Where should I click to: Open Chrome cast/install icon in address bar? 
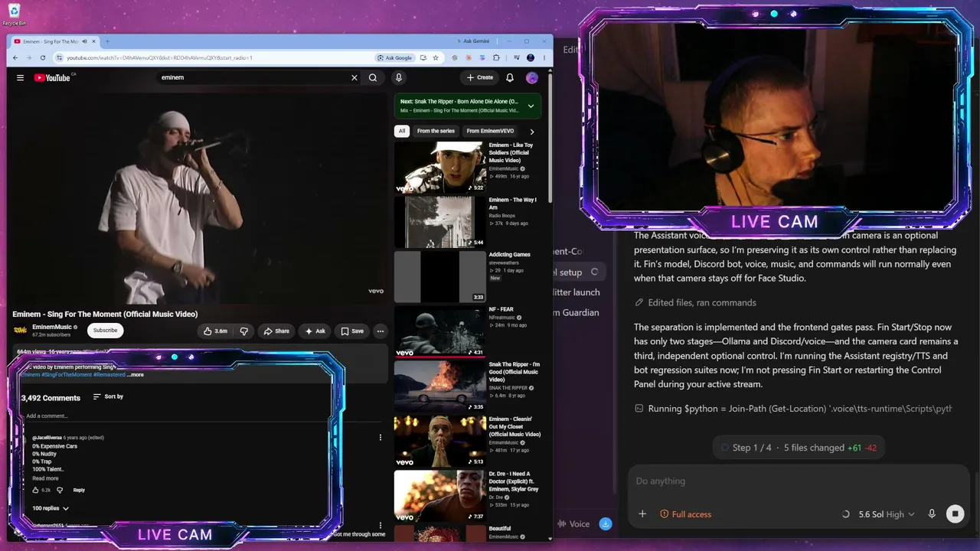pos(423,57)
